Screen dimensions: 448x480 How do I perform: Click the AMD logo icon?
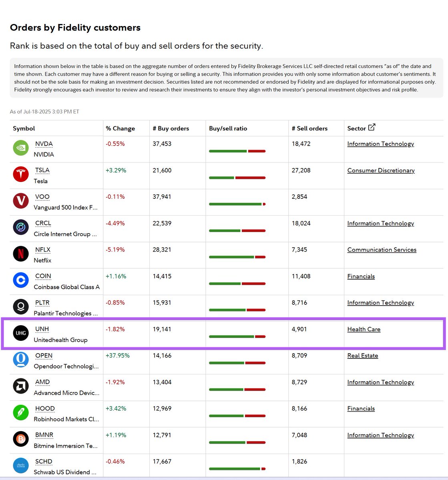21,386
